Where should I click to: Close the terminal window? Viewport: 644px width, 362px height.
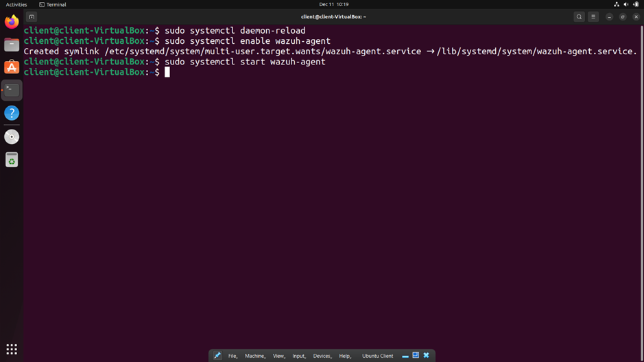pos(636,17)
